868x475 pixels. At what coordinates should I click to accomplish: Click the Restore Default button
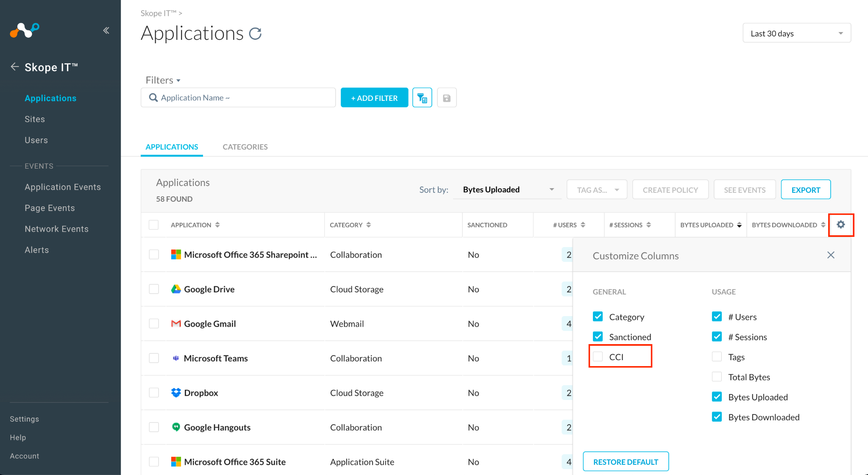[x=626, y=461]
